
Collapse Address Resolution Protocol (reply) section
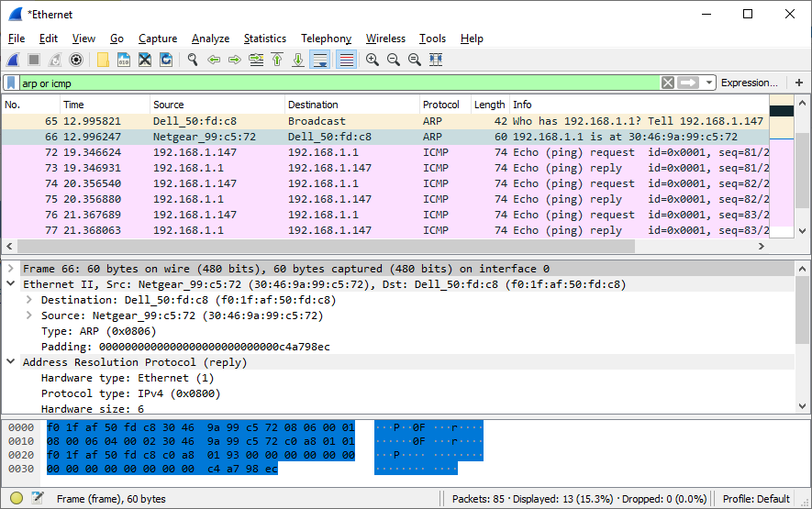tap(10, 361)
